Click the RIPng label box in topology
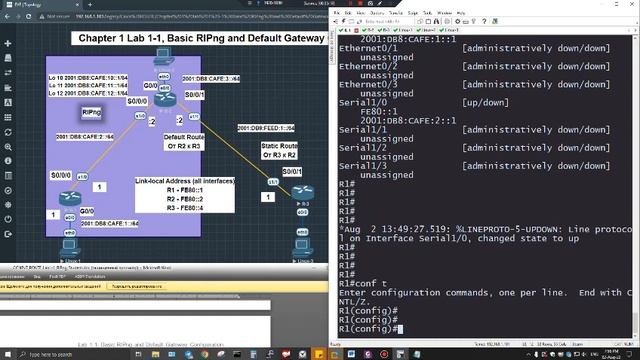Viewport: 640px width, 360px height. [91, 112]
